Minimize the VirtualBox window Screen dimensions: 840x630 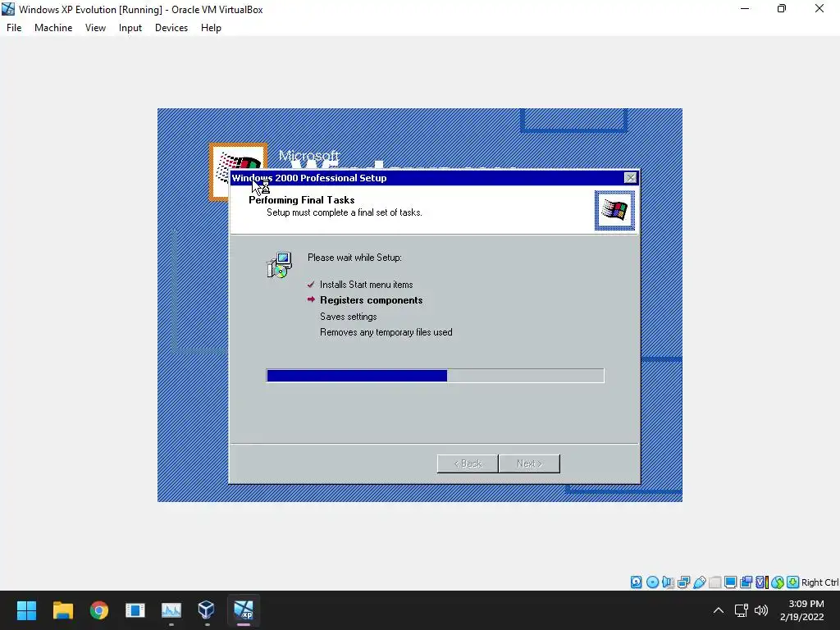tap(745, 8)
